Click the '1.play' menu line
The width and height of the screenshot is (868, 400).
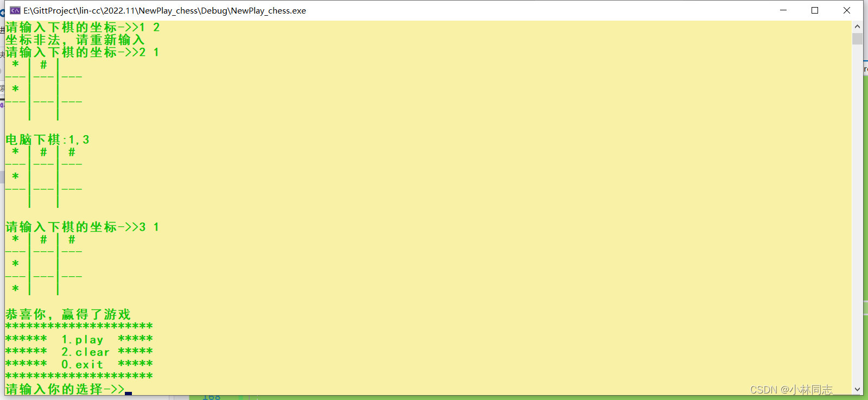79,340
